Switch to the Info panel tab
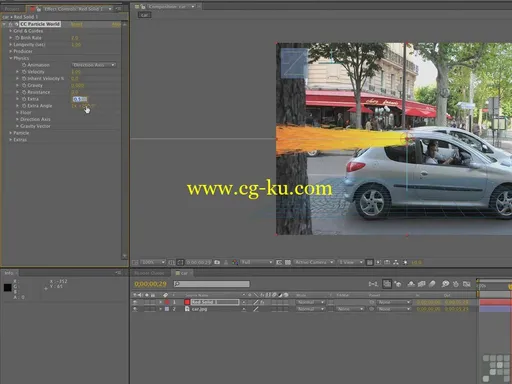The height and width of the screenshot is (384, 512). pos(9,273)
